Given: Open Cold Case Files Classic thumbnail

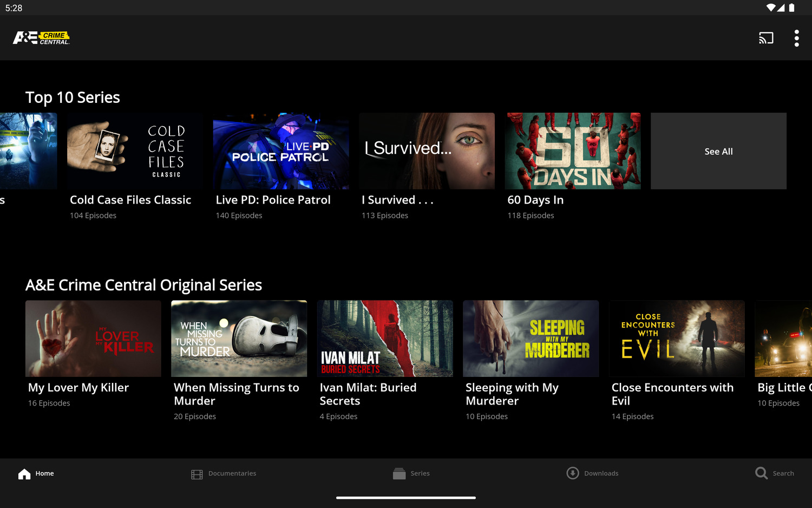Looking at the screenshot, I should point(135,151).
